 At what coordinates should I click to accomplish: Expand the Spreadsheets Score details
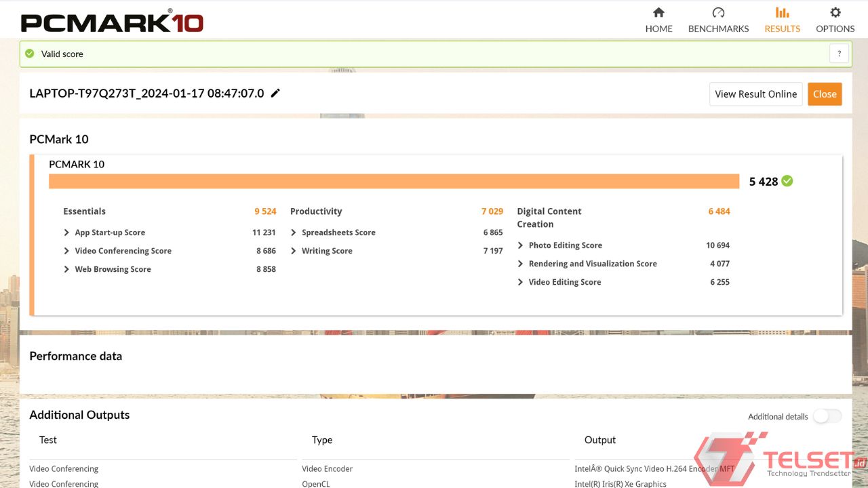294,232
